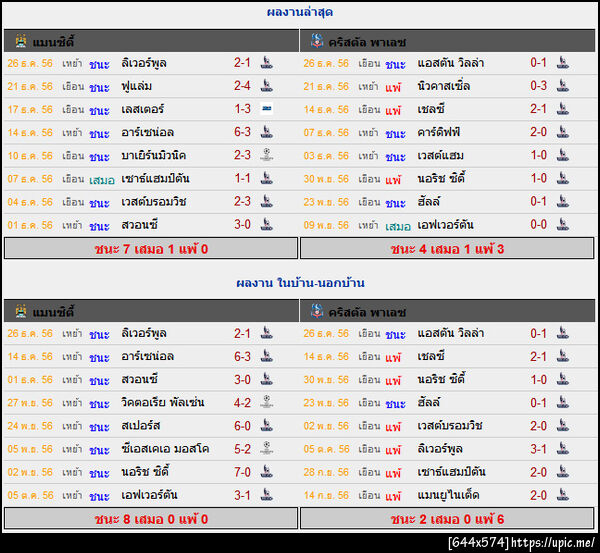
Task: Click the team name เวสต์แฮม
Action: coord(440,155)
